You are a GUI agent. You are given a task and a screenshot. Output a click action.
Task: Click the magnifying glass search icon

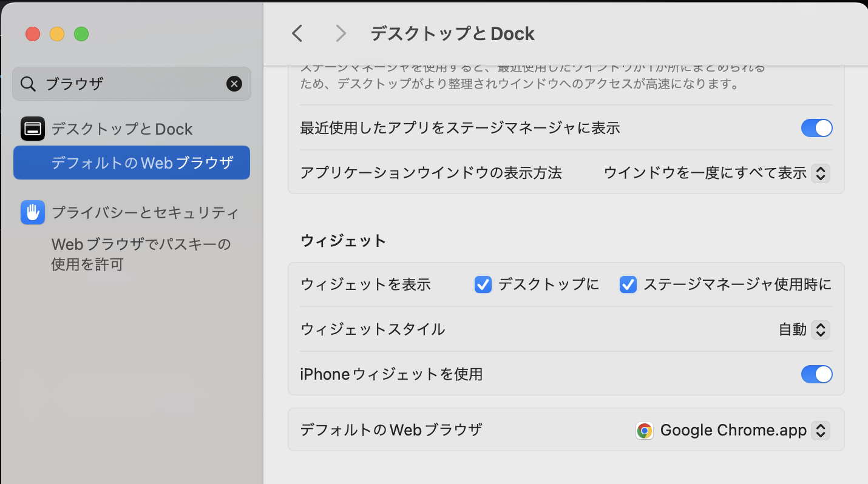pyautogui.click(x=28, y=84)
